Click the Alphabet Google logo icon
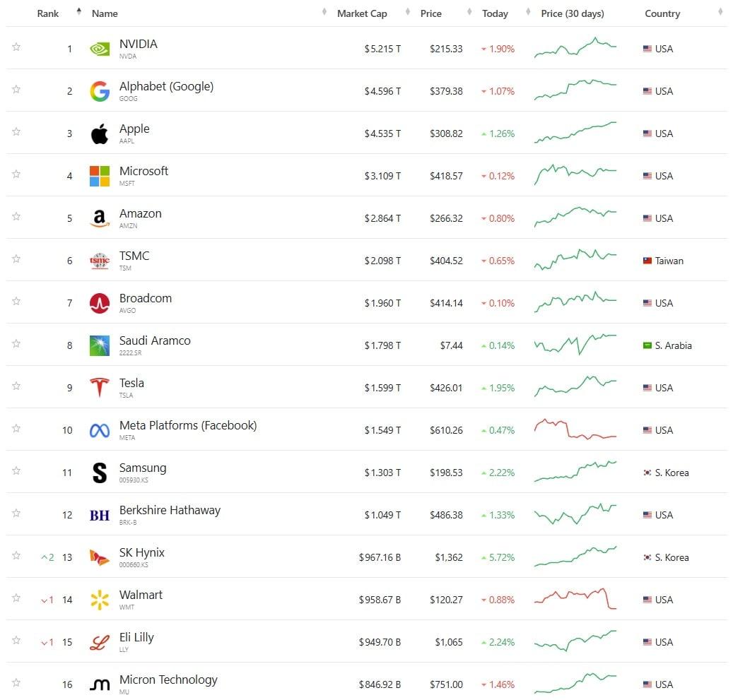733x700 pixels. click(x=100, y=91)
